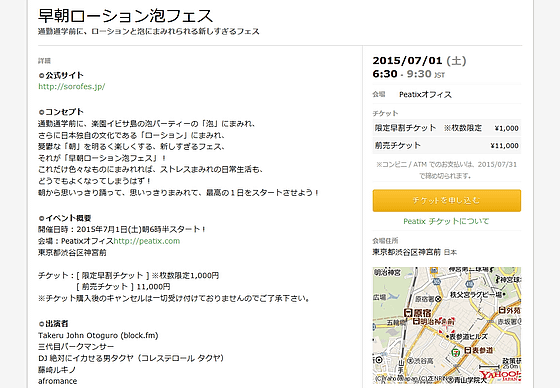560x388 pixels.
Task: Open the Peatix チケットについて link
Action: tap(446, 221)
